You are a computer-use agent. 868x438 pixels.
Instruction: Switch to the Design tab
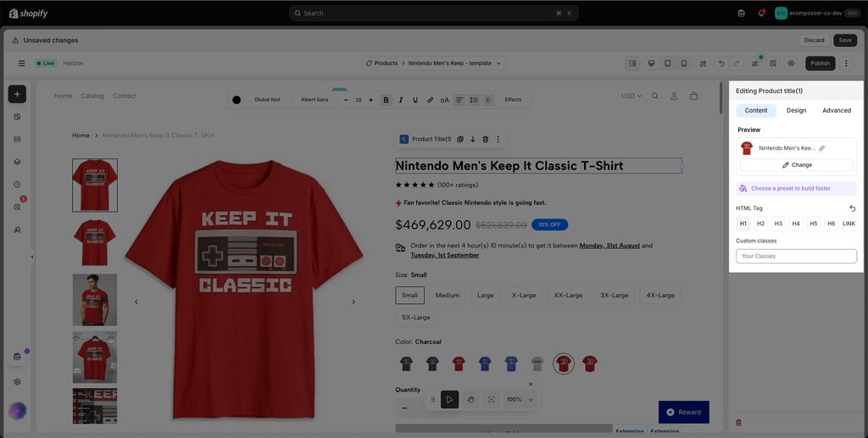tap(796, 111)
